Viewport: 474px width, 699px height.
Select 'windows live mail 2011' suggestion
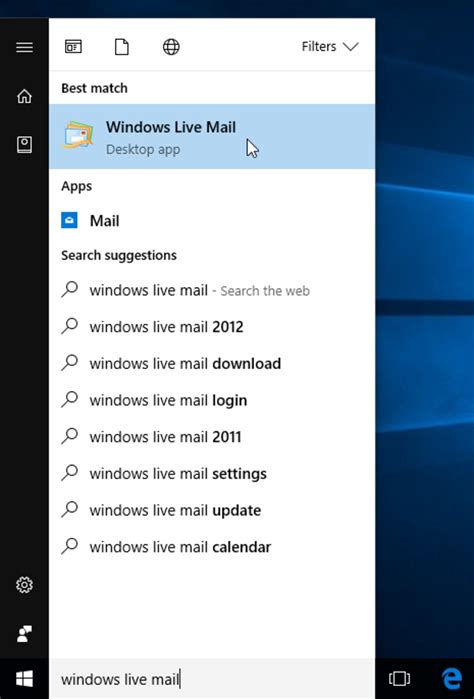pos(212,436)
